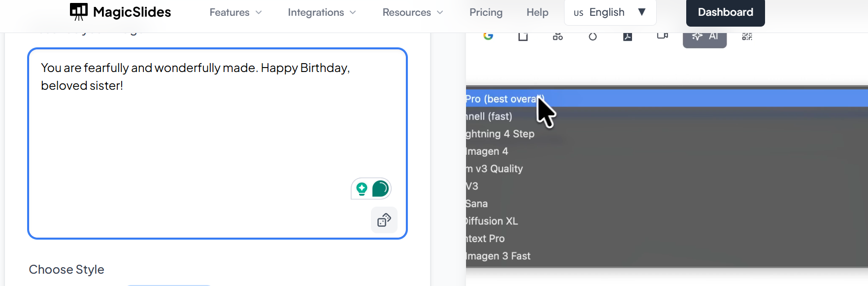Click the green chat bubble icon
This screenshot has height=286, width=868.
coord(380,188)
